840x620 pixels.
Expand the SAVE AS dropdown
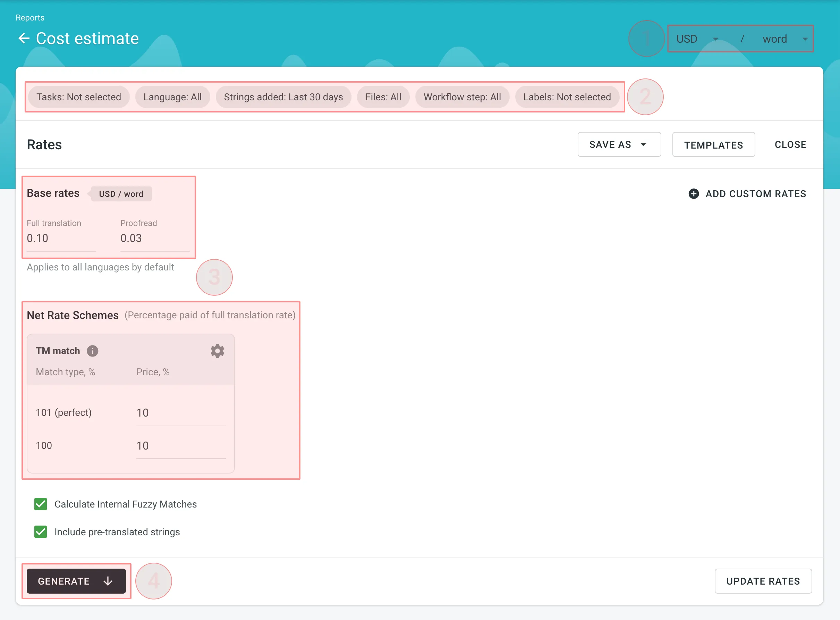(619, 144)
